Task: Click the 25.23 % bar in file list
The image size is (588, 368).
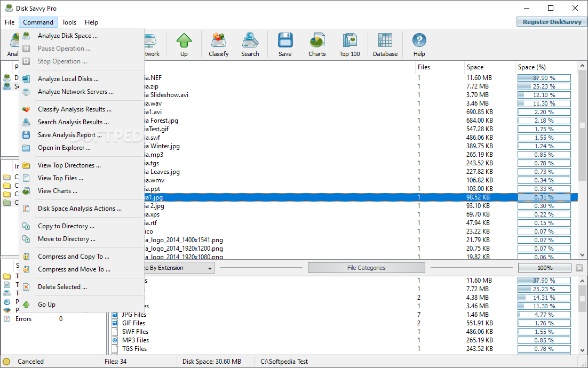Action: [544, 86]
